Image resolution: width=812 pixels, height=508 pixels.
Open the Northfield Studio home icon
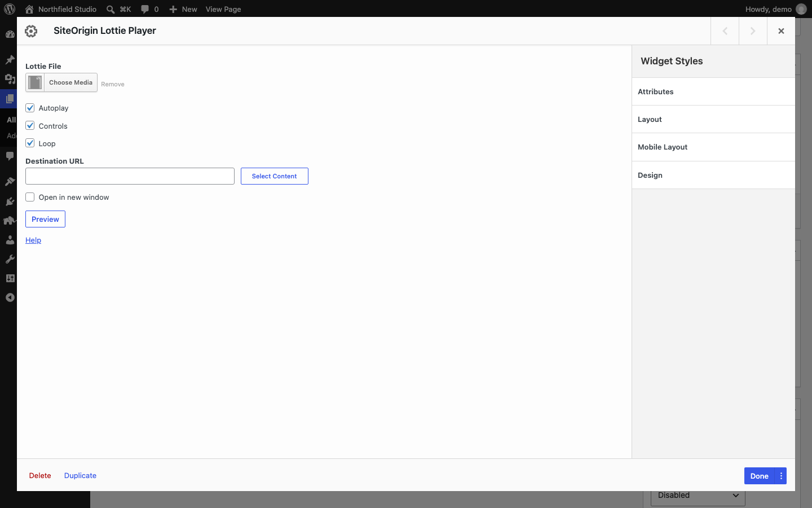click(x=29, y=9)
